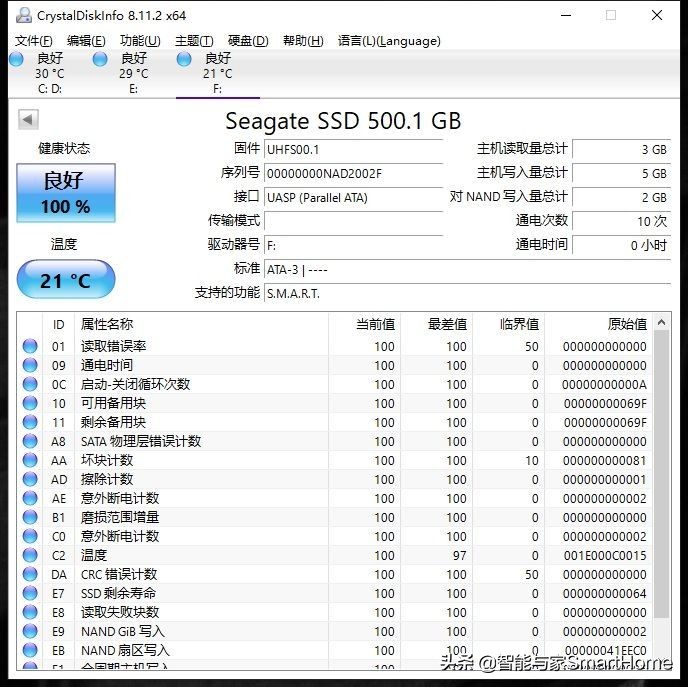Open the 功能(U) menu
Viewport: 688px width, 687px height.
tap(140, 41)
